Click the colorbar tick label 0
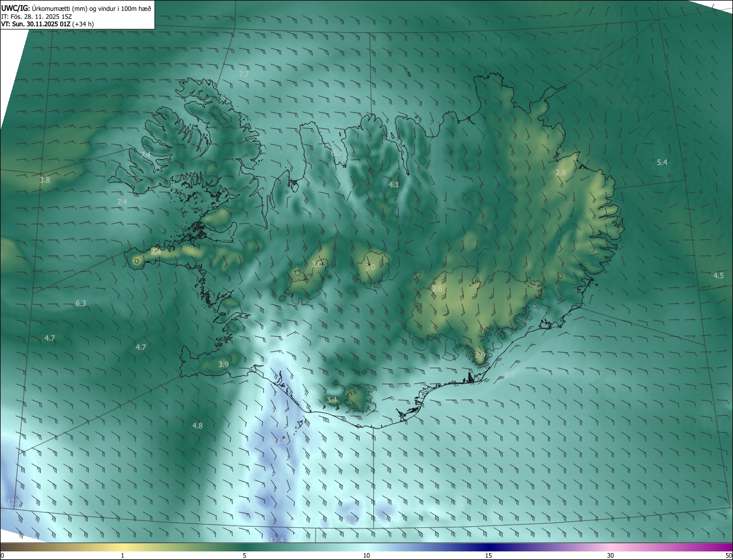The image size is (733, 560). click(2, 555)
